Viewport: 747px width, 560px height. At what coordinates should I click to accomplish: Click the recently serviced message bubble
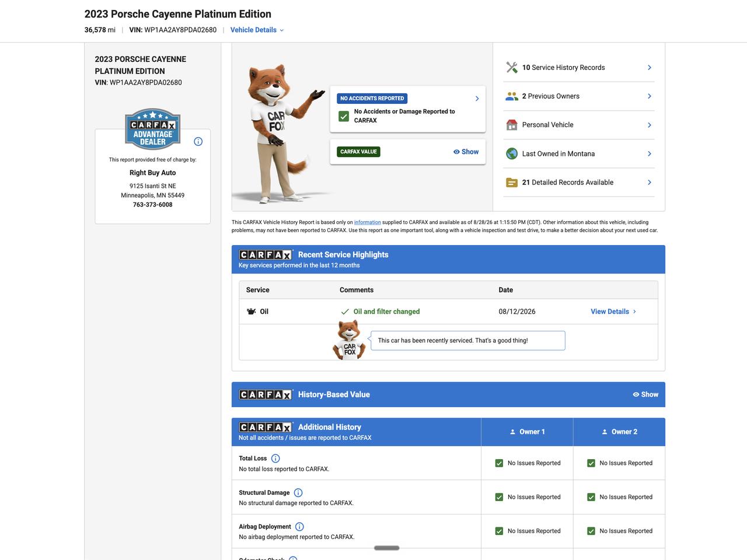pyautogui.click(x=468, y=341)
